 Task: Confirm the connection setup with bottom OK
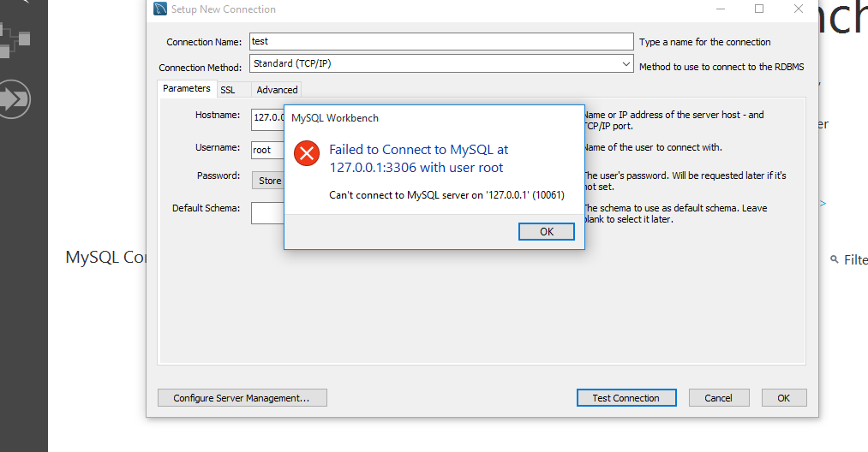coord(783,398)
